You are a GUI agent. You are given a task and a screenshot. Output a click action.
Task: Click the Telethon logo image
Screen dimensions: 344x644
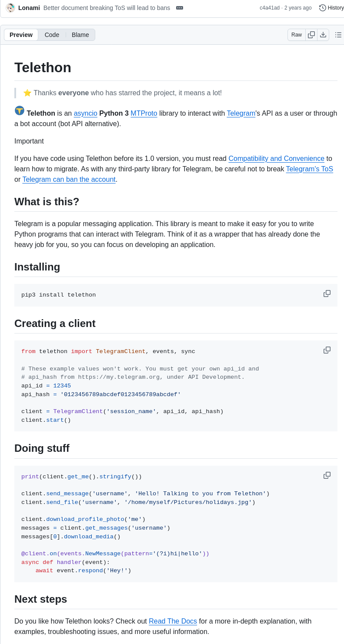click(20, 110)
